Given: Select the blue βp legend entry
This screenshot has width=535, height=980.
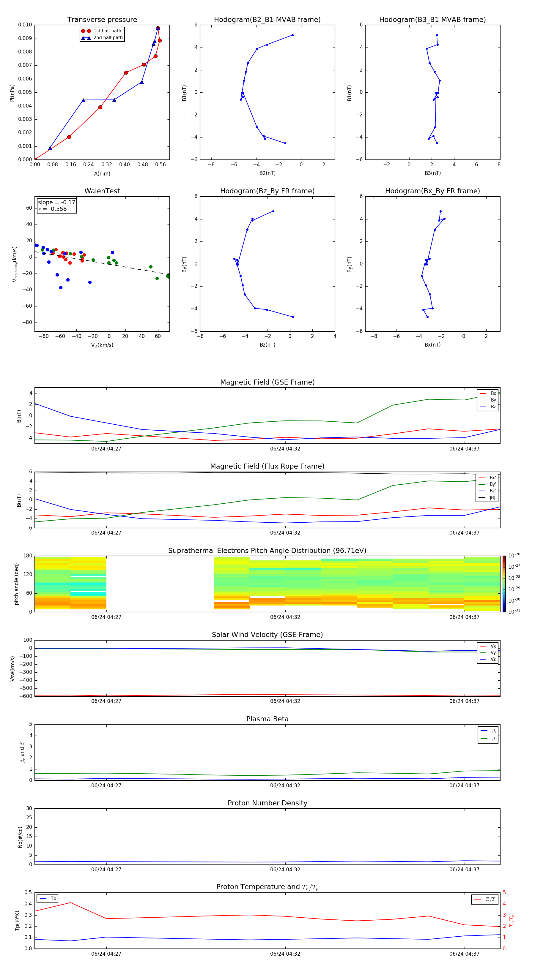Looking at the screenshot, I should pyautogui.click(x=488, y=731).
